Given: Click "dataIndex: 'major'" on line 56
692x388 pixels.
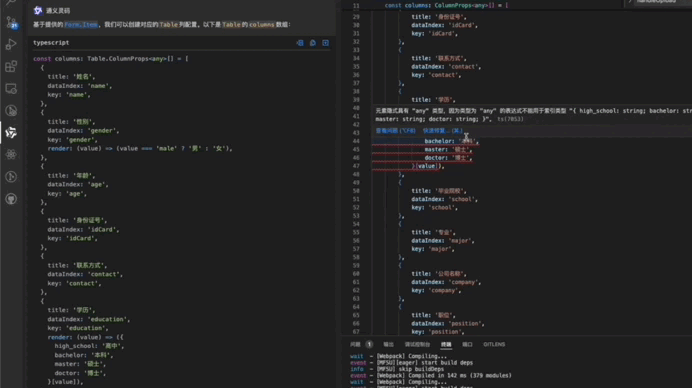Looking at the screenshot, I should (443, 241).
